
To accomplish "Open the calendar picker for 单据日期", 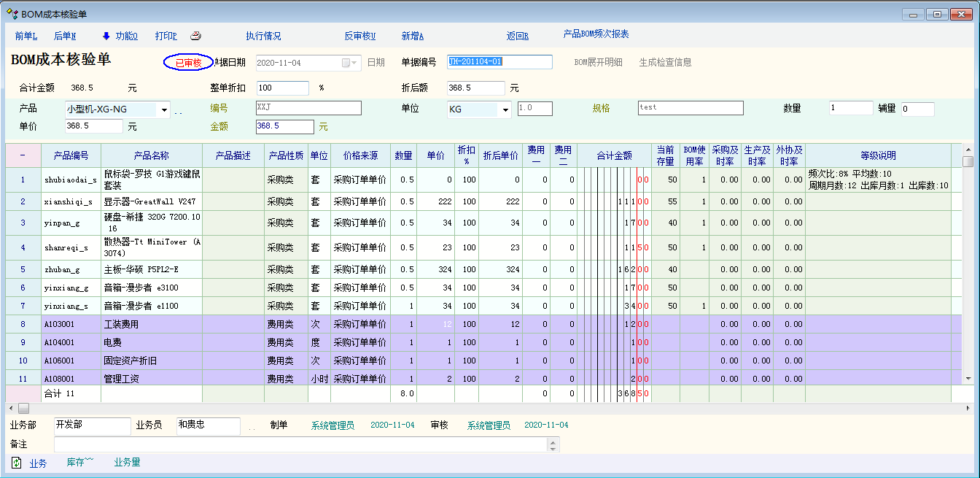I will coord(350,63).
